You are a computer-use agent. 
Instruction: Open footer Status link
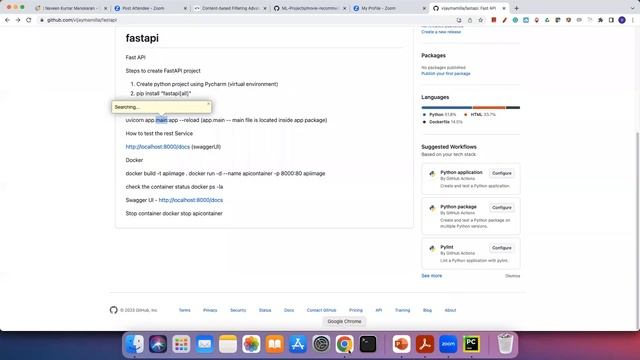tap(265, 310)
